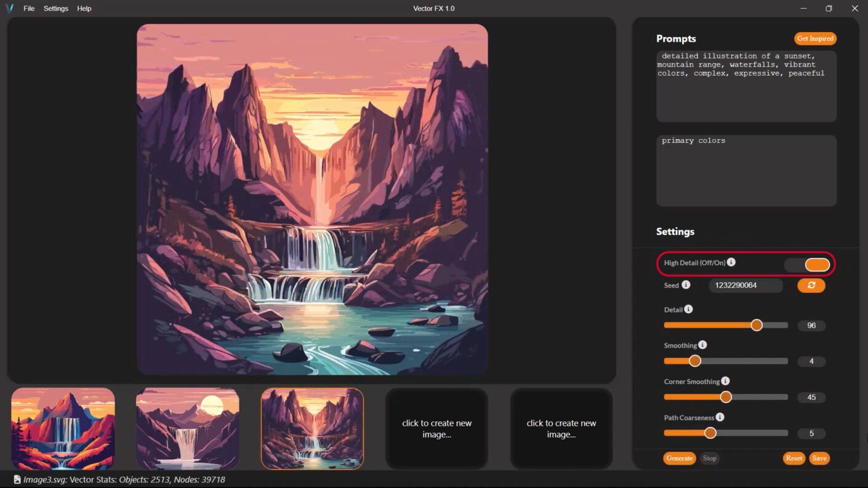Reset the settings with the Reset button

(x=794, y=458)
